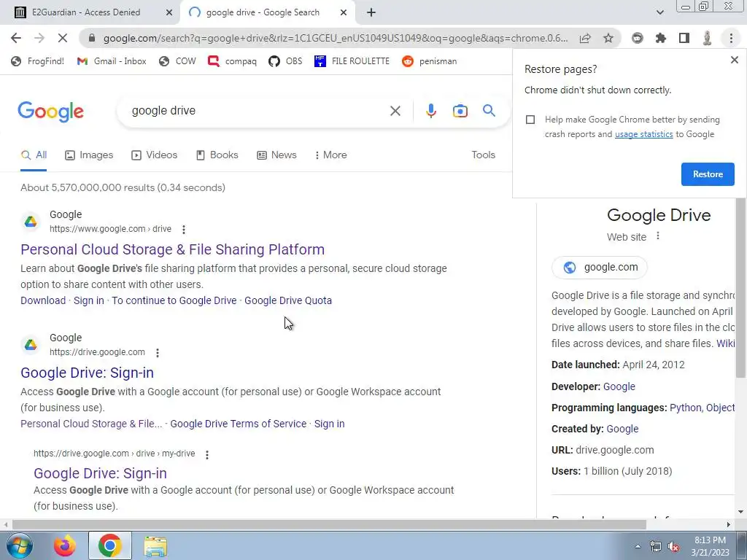Open options for the drive.google.com result
Viewport: 747px width, 560px height.
coord(158,353)
